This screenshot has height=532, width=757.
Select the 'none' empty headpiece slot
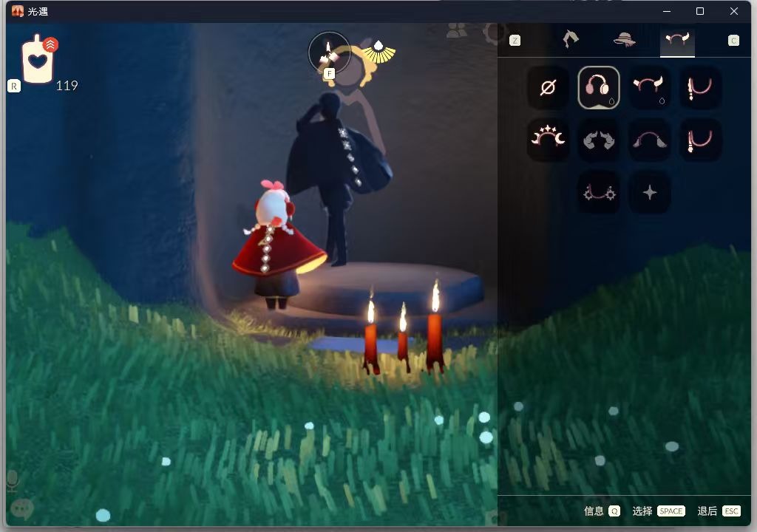[548, 88]
